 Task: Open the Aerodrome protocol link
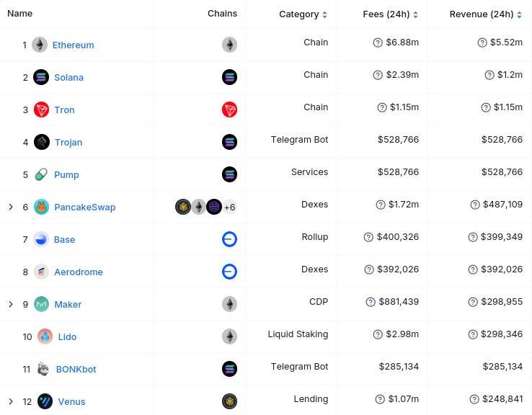78,272
